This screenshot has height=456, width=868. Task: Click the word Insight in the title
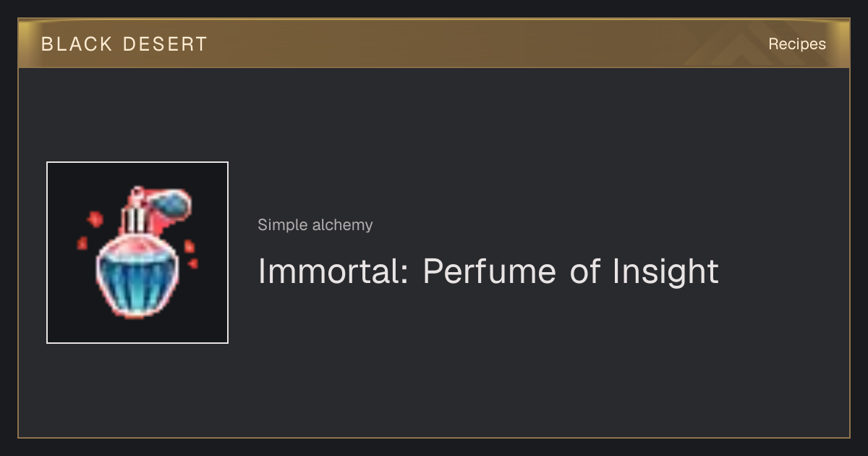[665, 273]
